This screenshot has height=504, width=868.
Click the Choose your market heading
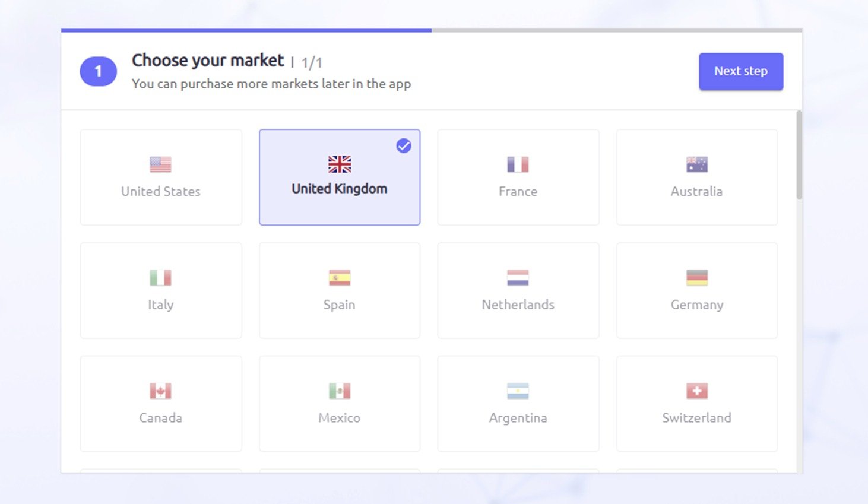pos(207,60)
